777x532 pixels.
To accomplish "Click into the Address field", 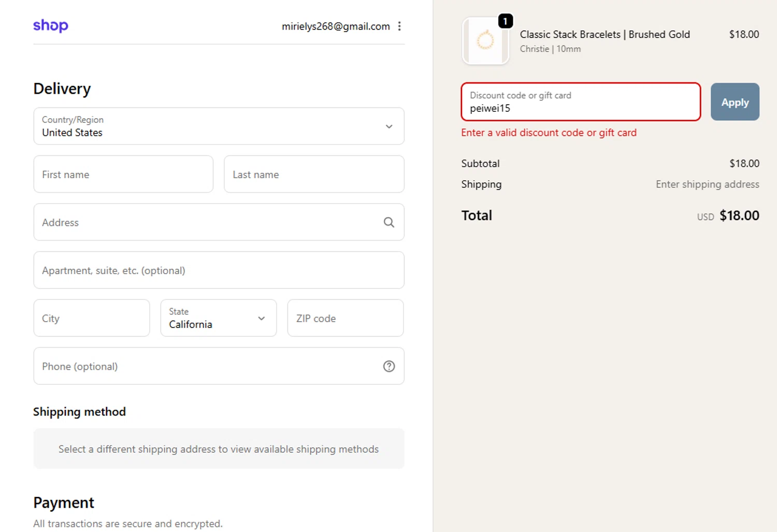I will (219, 222).
